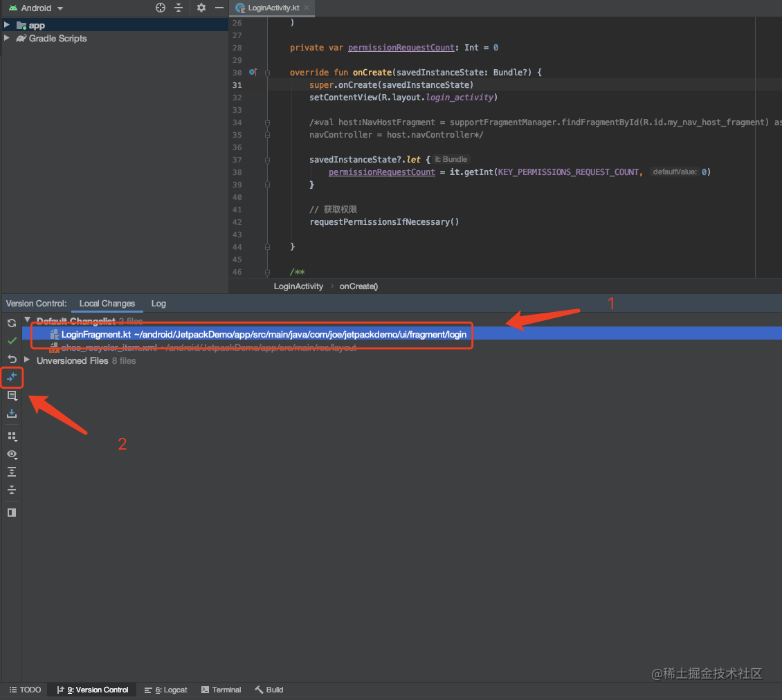The height and width of the screenshot is (700, 782).
Task: Click the Show Diff arrows icon
Action: 12,377
